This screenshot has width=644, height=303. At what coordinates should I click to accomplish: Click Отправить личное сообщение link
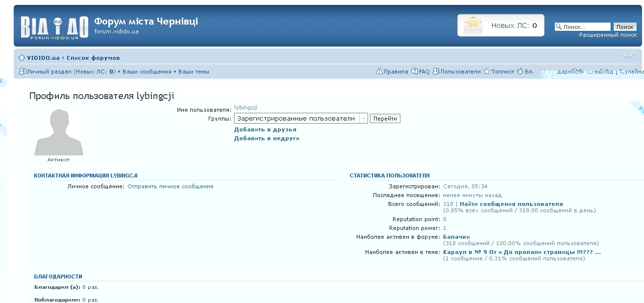pos(171,186)
